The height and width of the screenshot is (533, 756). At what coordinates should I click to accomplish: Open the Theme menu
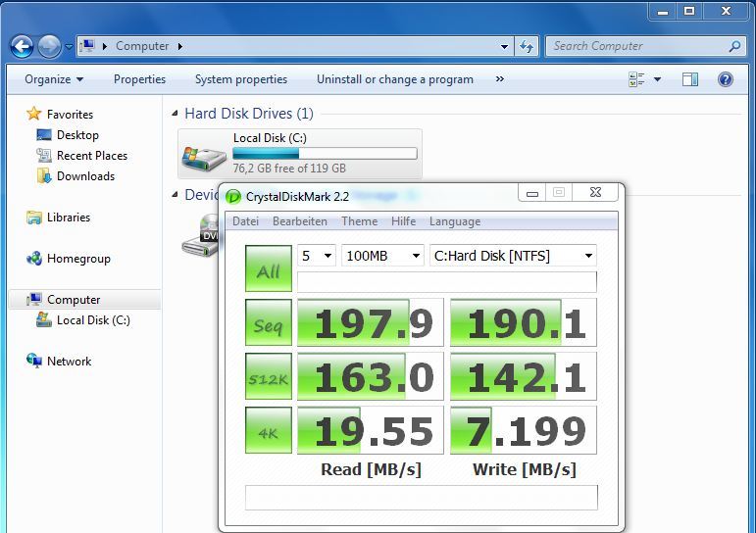(x=360, y=221)
